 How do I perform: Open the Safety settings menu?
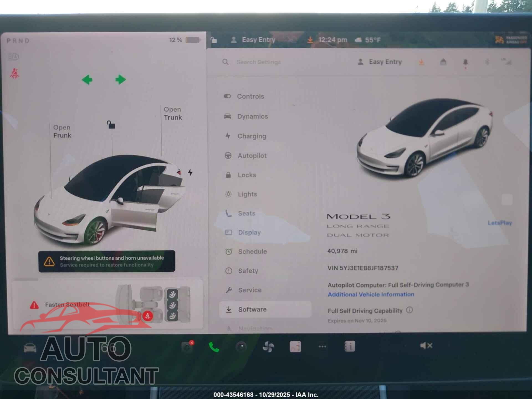coord(242,271)
